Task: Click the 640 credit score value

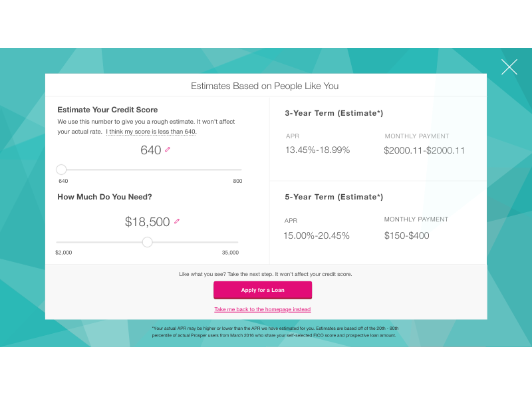Action: (x=150, y=150)
